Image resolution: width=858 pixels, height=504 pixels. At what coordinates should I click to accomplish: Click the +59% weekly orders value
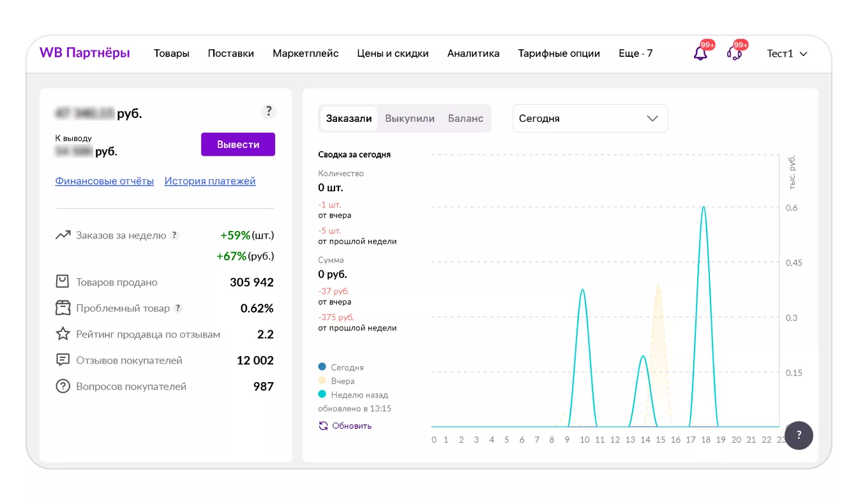tap(236, 235)
